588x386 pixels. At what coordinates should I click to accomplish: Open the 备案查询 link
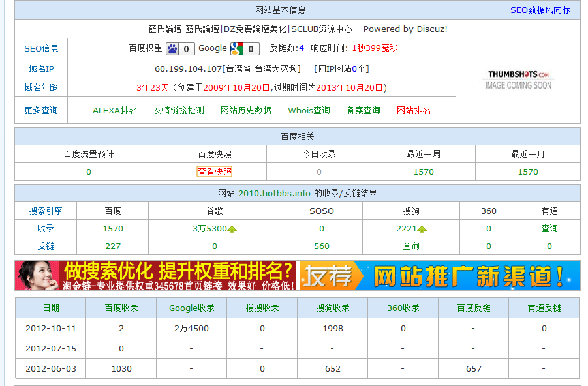pyautogui.click(x=364, y=111)
